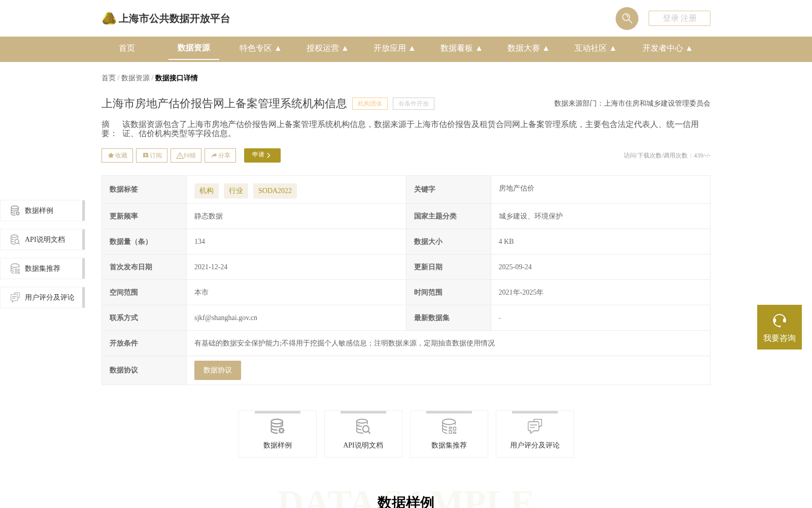Click the API说明文档 card icon

click(363, 426)
